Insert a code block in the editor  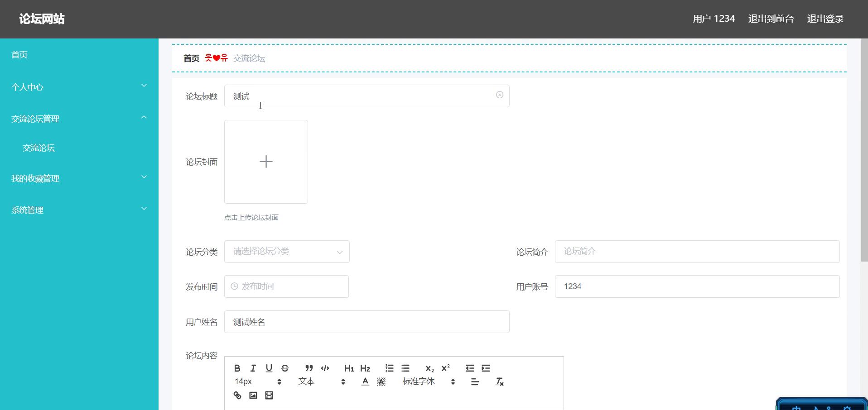pyautogui.click(x=325, y=368)
